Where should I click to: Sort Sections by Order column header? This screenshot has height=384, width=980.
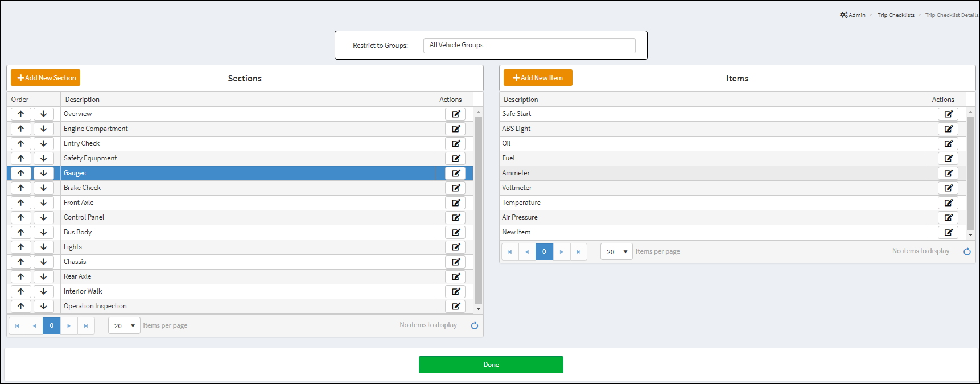tap(34, 100)
